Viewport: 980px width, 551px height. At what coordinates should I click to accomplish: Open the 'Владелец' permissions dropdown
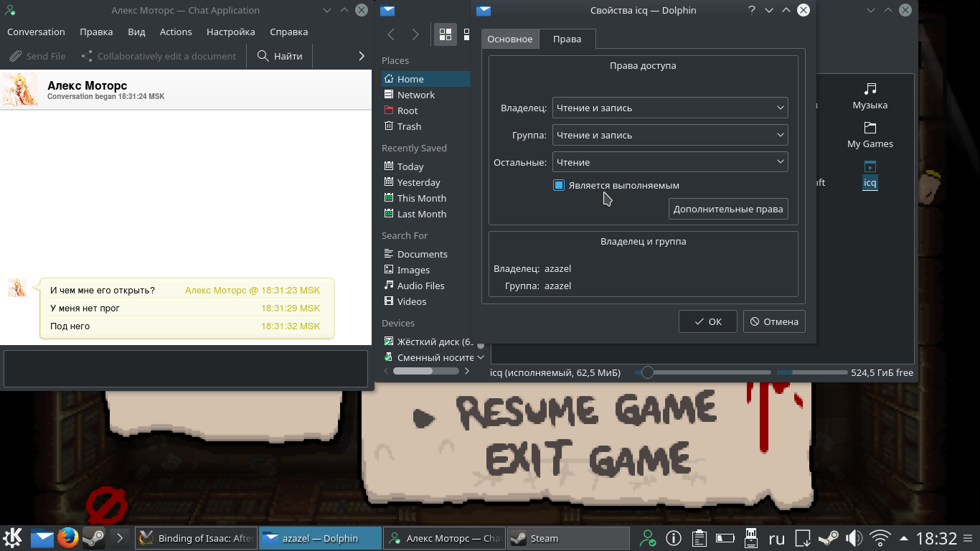(x=670, y=108)
